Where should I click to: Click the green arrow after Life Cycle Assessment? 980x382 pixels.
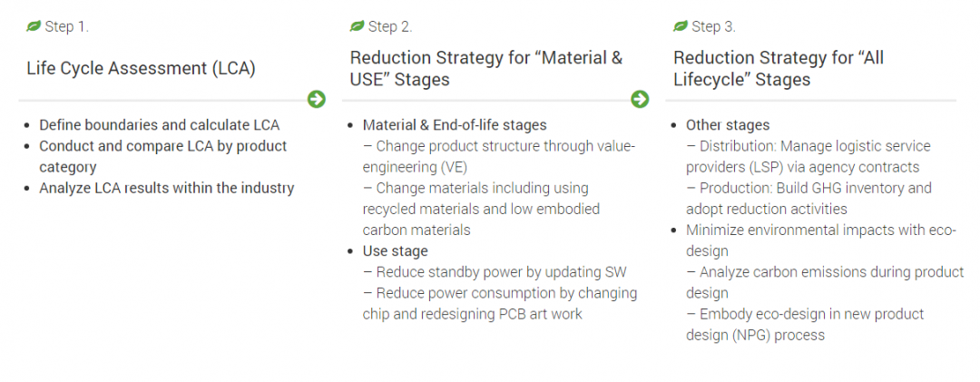coord(317,99)
